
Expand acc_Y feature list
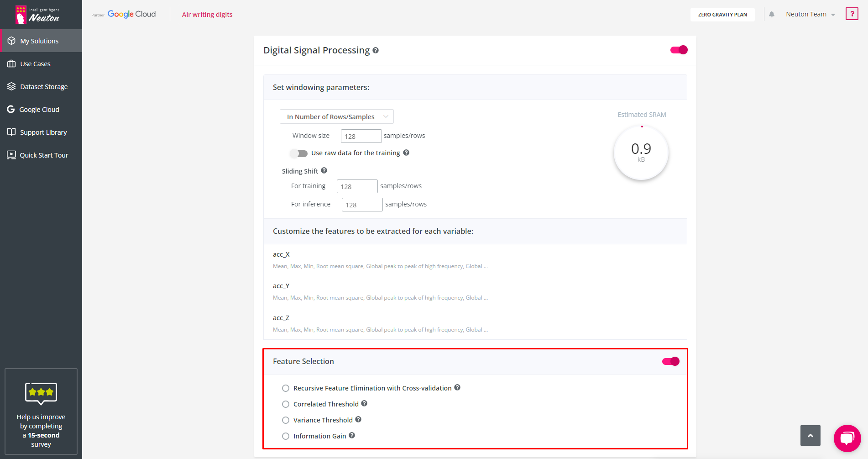click(x=380, y=292)
